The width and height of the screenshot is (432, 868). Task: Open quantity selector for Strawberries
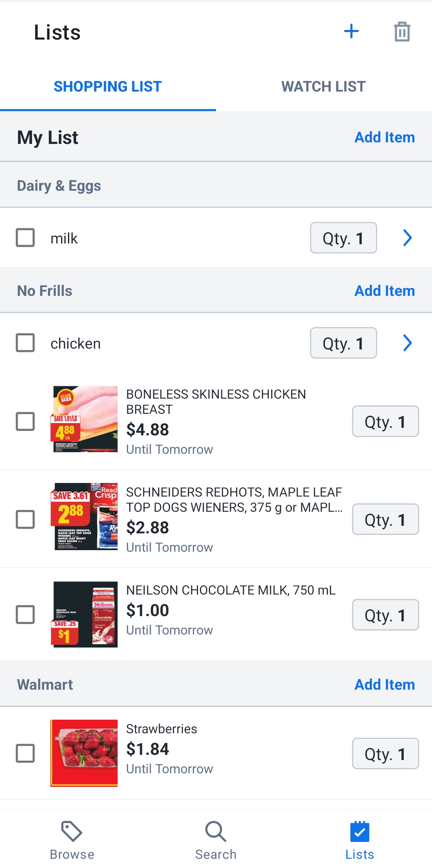(386, 754)
